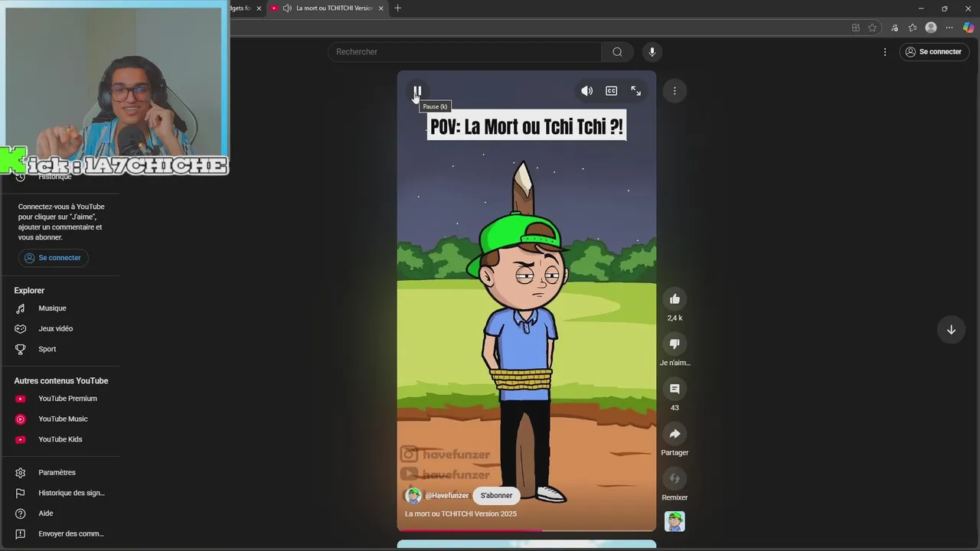Close the partially visible first browser tab
Image resolution: width=980 pixels, height=551 pixels.
[259, 8]
